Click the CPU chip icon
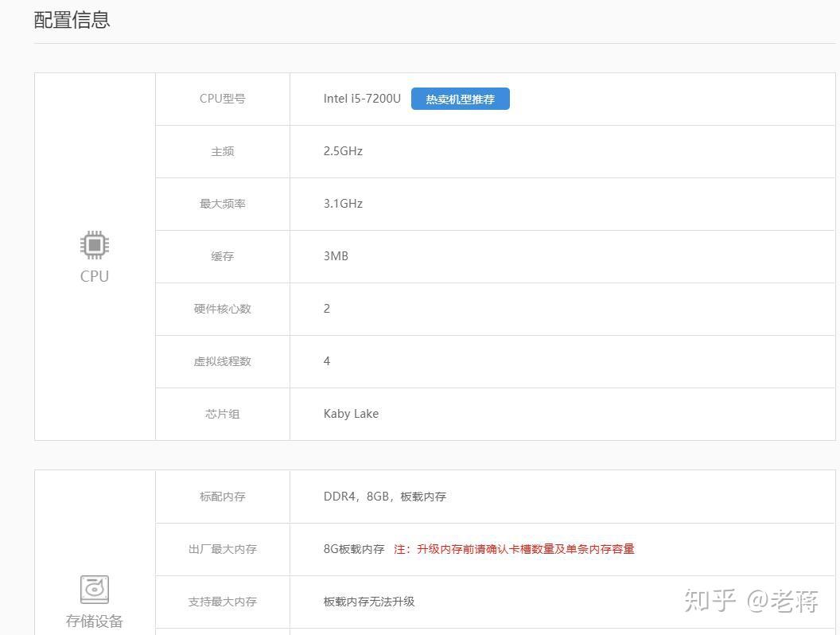Image resolution: width=840 pixels, height=635 pixels. [x=95, y=245]
